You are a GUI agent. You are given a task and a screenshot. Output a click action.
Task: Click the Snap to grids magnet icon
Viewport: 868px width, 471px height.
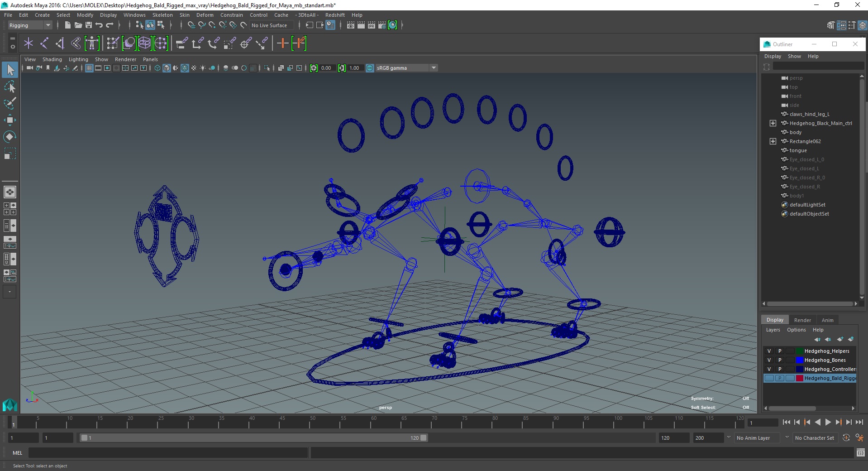191,25
